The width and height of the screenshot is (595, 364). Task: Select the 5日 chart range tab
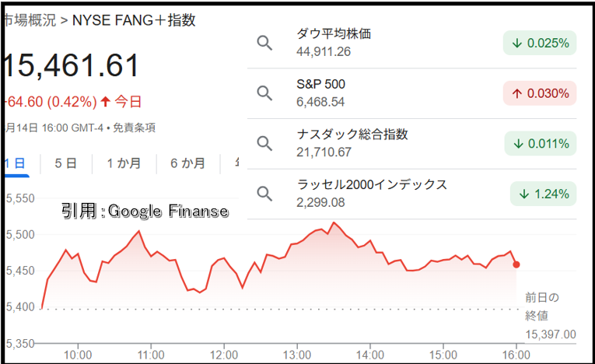65,163
